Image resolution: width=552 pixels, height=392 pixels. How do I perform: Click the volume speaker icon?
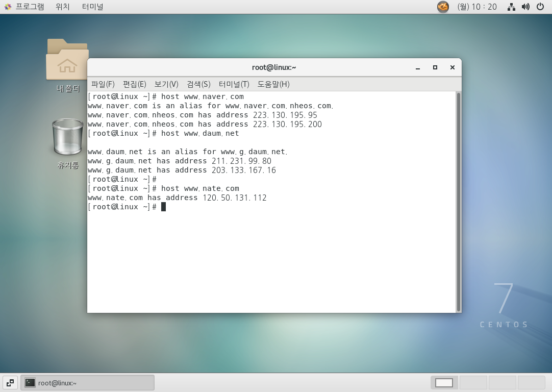[525, 7]
